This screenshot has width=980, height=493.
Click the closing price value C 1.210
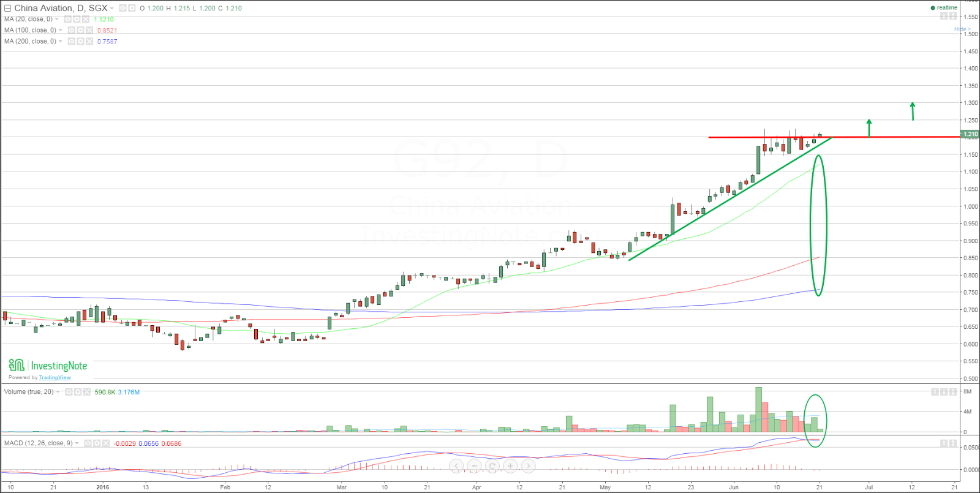tap(230, 9)
